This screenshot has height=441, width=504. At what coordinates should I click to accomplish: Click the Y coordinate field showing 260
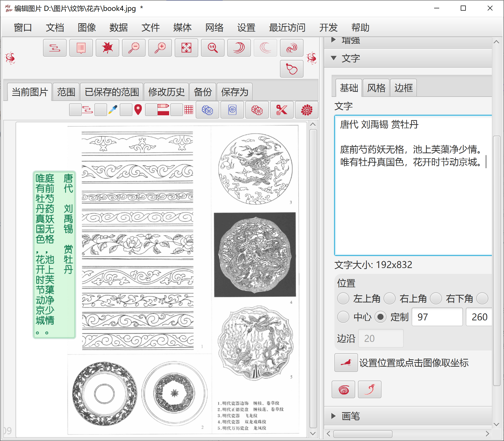coord(479,317)
